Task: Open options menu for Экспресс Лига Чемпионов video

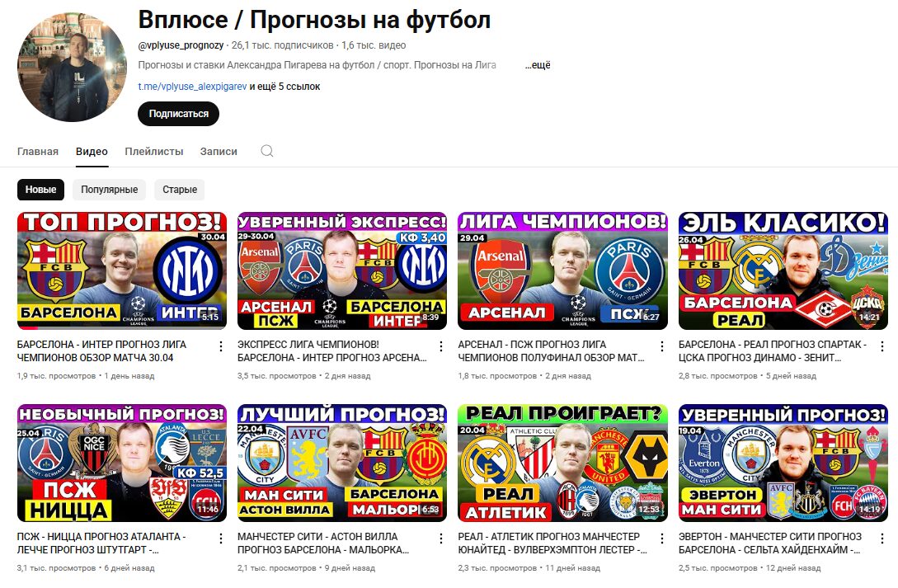Action: (x=441, y=346)
